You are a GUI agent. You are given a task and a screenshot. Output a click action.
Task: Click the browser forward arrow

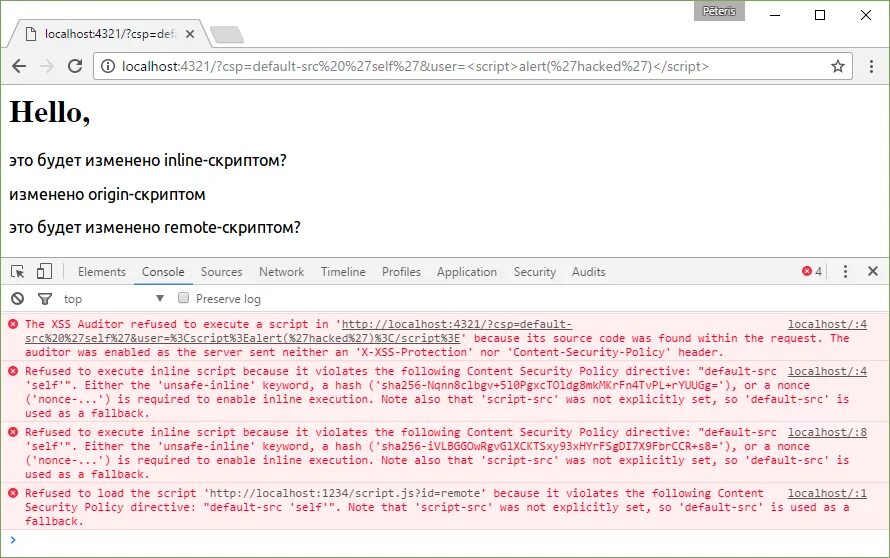(x=47, y=66)
